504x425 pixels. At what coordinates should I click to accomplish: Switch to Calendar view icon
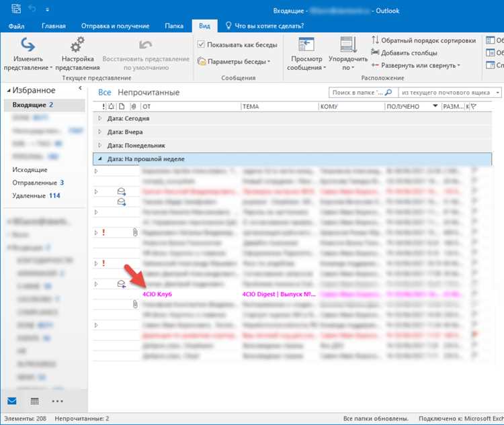pyautogui.click(x=34, y=401)
